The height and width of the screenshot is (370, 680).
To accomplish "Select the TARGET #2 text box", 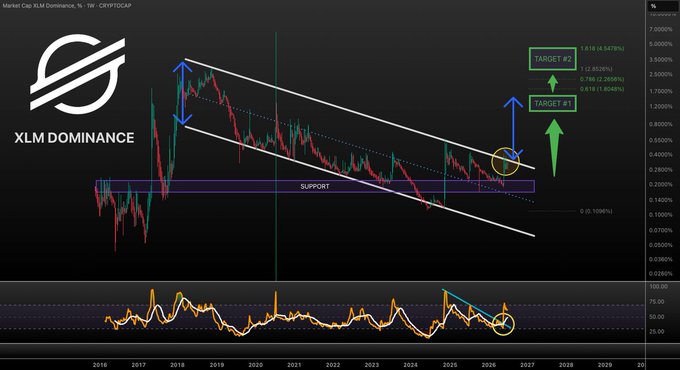I will coord(552,59).
